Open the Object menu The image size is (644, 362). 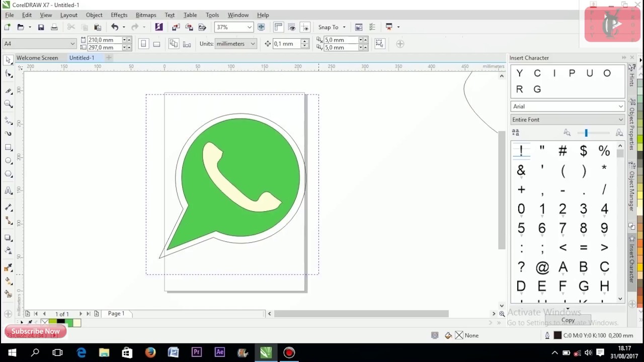[x=94, y=15]
